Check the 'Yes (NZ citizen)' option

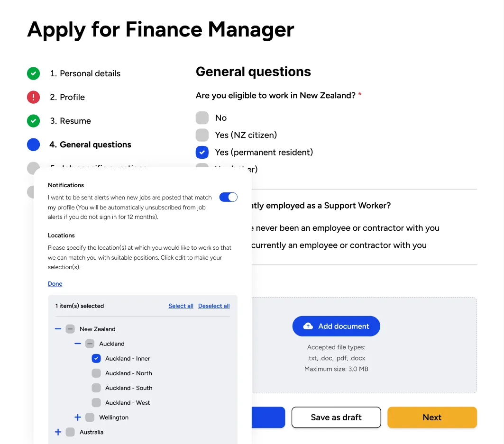(x=202, y=135)
